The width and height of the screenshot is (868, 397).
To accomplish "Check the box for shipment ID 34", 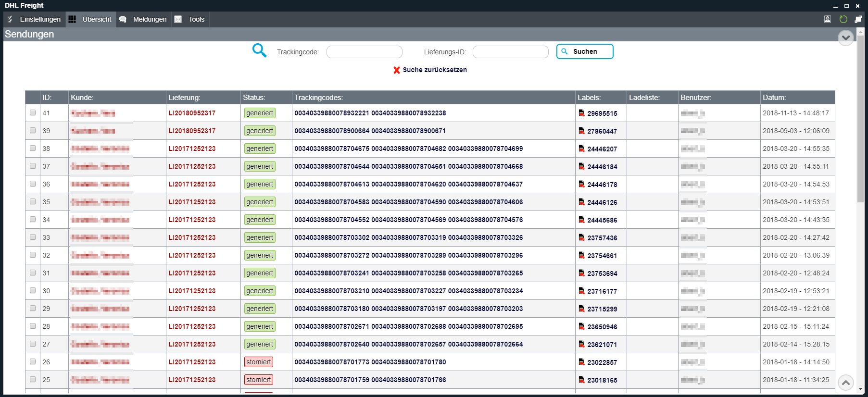I will tap(33, 220).
